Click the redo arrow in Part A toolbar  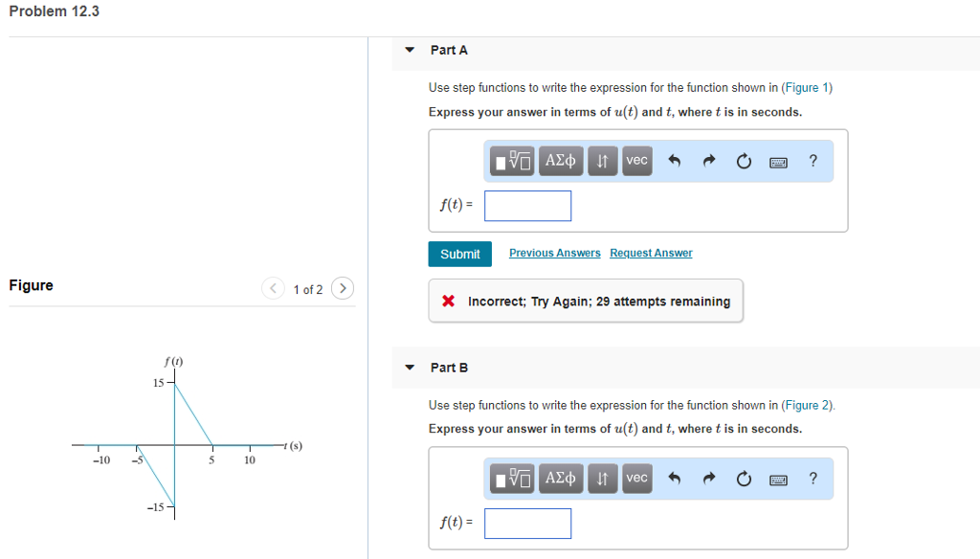coord(709,161)
